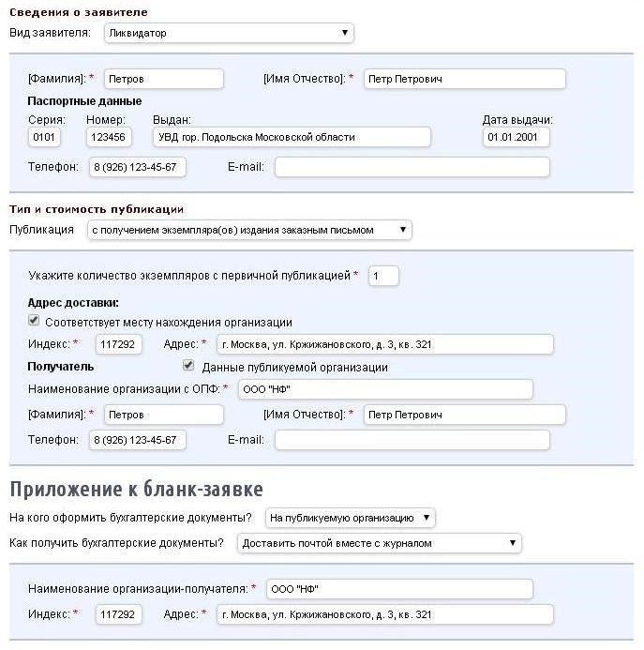Image resolution: width=644 pixels, height=650 pixels.
Task: Focus the passport Серия field
Action: click(x=44, y=138)
